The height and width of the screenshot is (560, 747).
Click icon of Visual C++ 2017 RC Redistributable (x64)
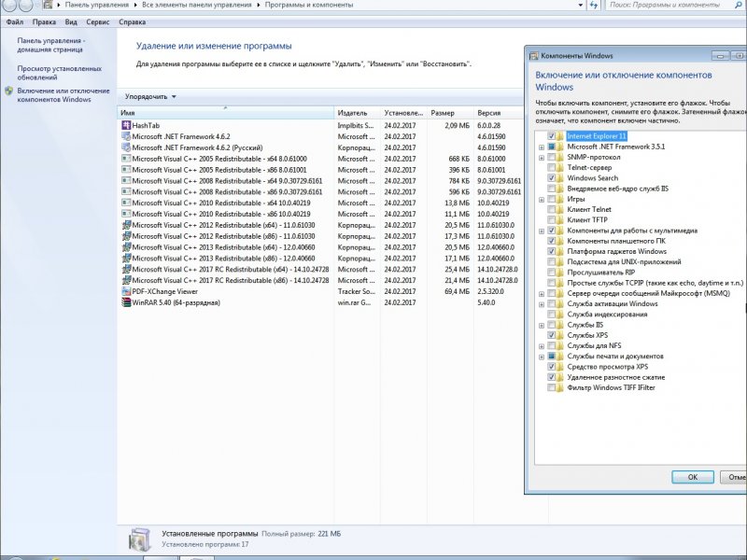click(x=126, y=269)
